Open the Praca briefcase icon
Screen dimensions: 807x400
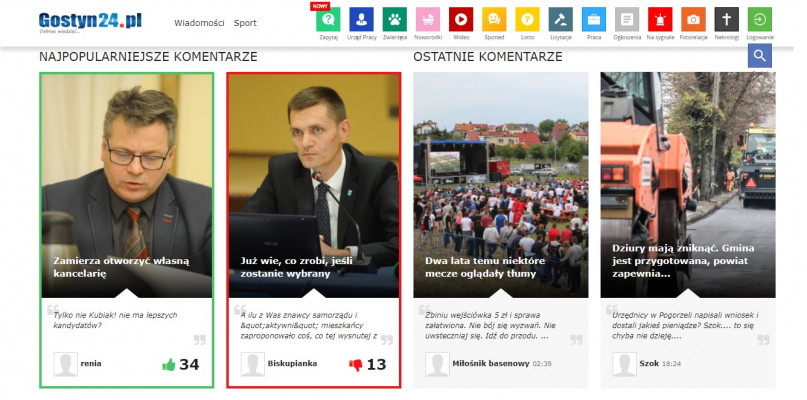click(x=594, y=19)
